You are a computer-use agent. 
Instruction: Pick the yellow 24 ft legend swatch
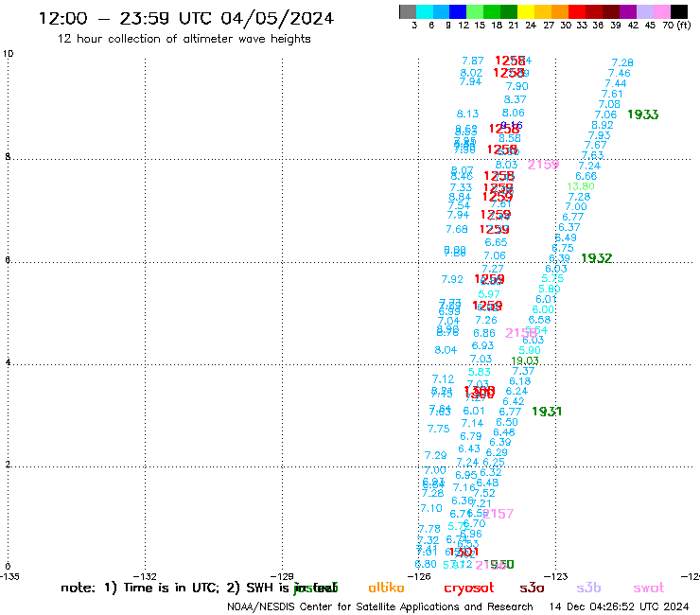click(x=526, y=11)
